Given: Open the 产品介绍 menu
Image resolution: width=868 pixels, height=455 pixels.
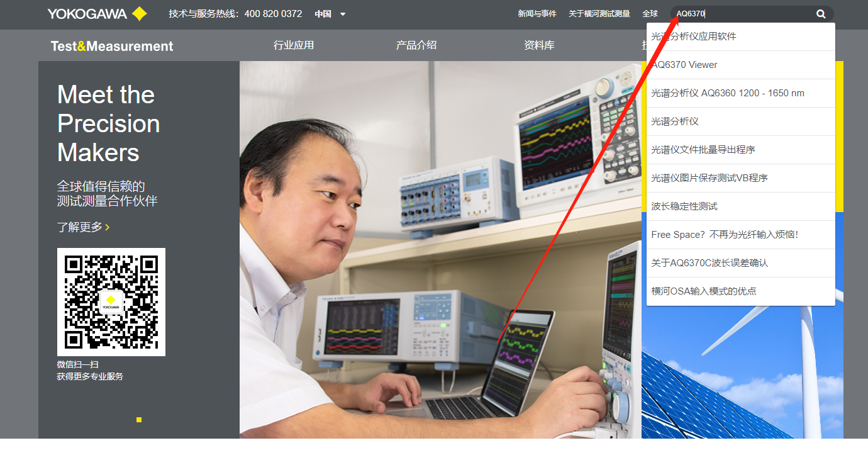Looking at the screenshot, I should click(416, 45).
